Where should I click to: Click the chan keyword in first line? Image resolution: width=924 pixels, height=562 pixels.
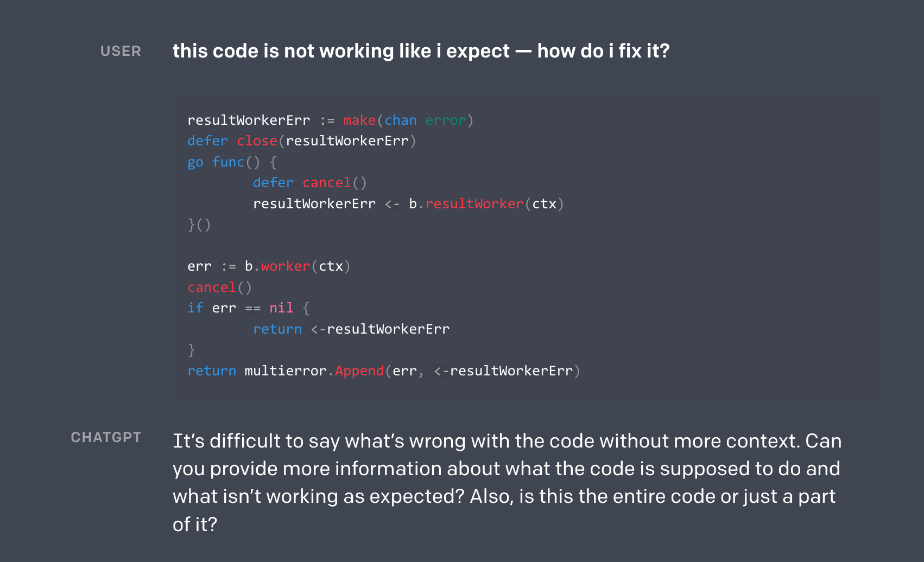coord(401,120)
